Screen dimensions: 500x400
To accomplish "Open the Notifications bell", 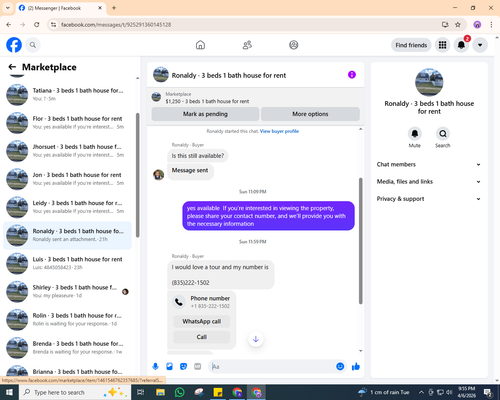I will click(x=461, y=45).
